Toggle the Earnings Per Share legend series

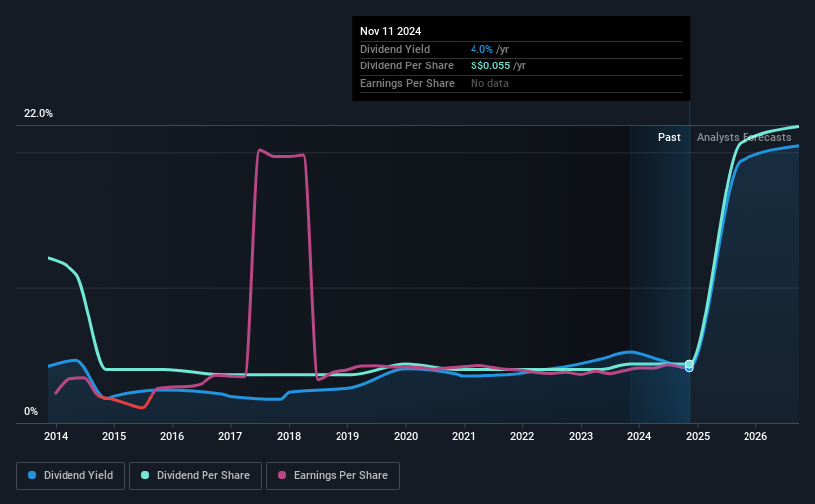pos(333,476)
